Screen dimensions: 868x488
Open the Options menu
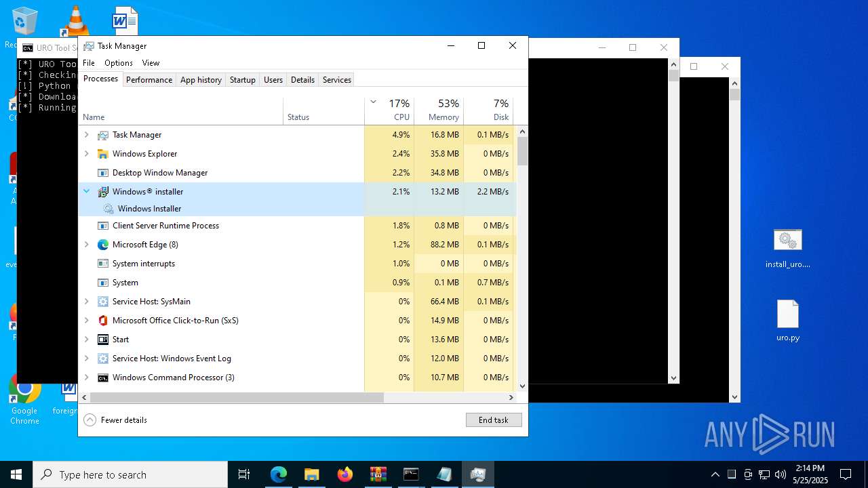119,63
